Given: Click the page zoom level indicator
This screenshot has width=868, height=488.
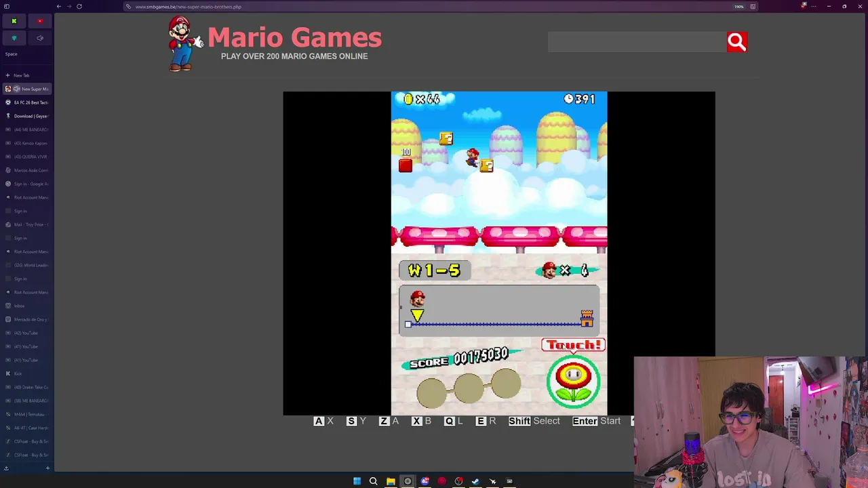Looking at the screenshot, I should coord(739,7).
